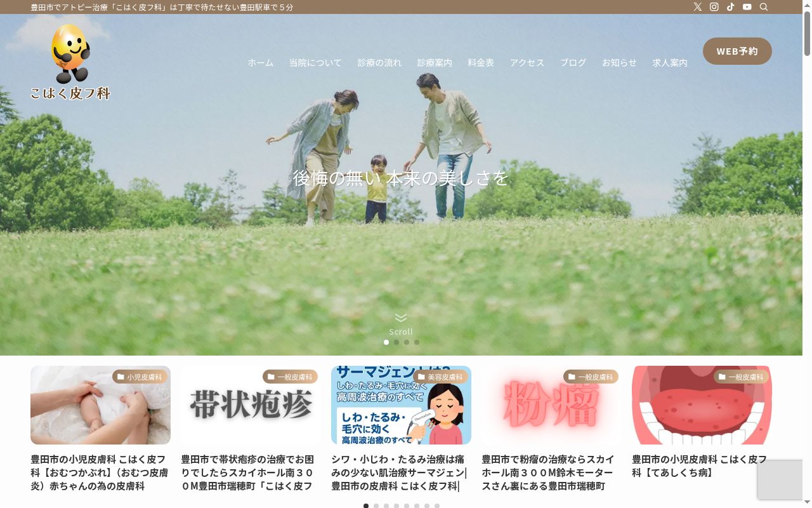Open the おむつかぶれ article title

[x=100, y=472]
